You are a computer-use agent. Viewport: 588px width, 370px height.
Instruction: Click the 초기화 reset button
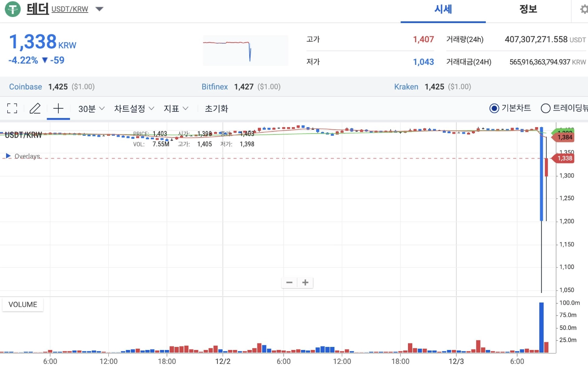pos(217,108)
